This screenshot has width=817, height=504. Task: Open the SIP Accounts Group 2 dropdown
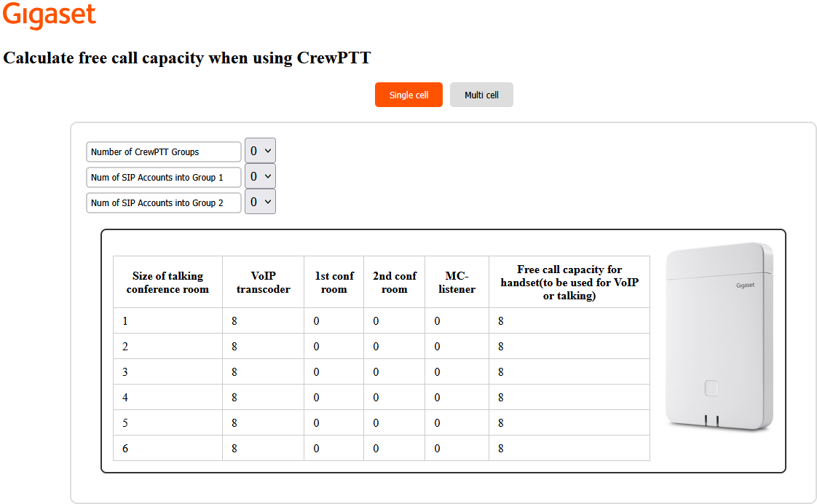point(260,202)
